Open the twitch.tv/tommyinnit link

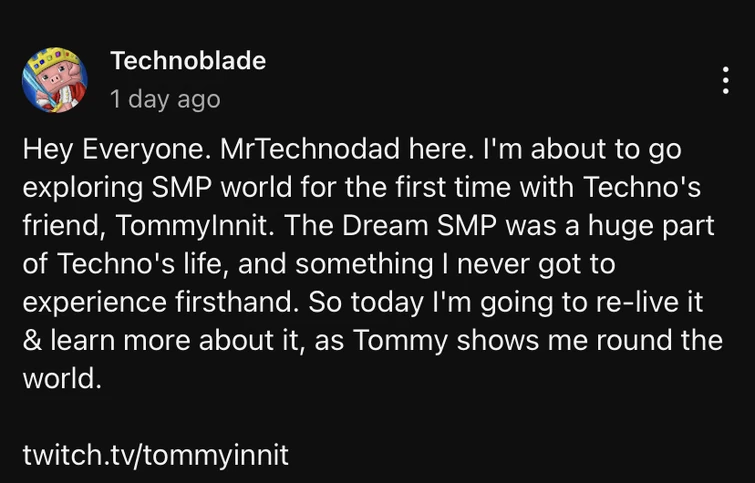155,455
